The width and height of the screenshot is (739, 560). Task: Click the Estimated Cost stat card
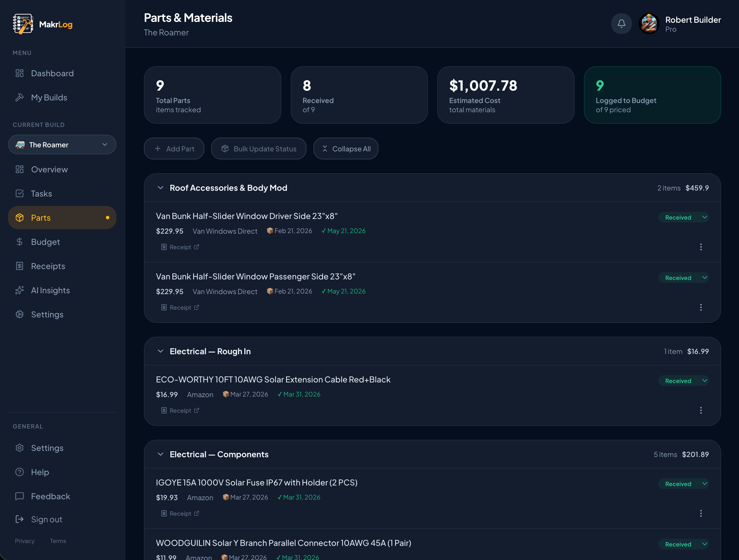506,95
